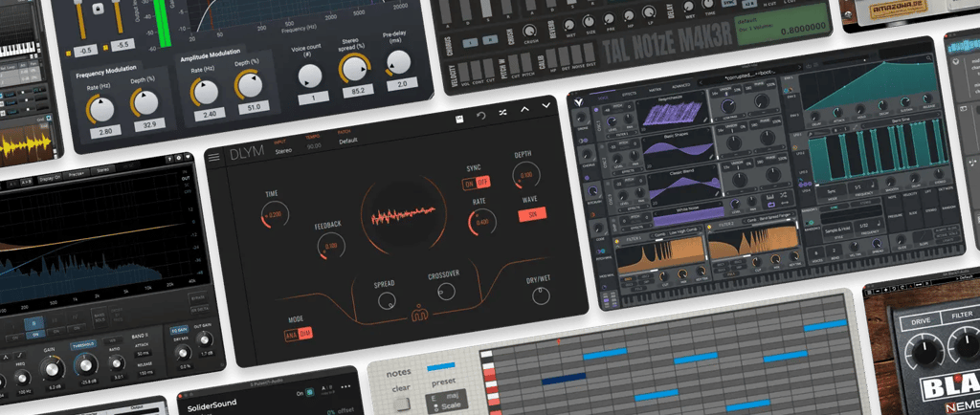Click the Pre-delay knob
The image size is (980, 415).
[x=399, y=62]
